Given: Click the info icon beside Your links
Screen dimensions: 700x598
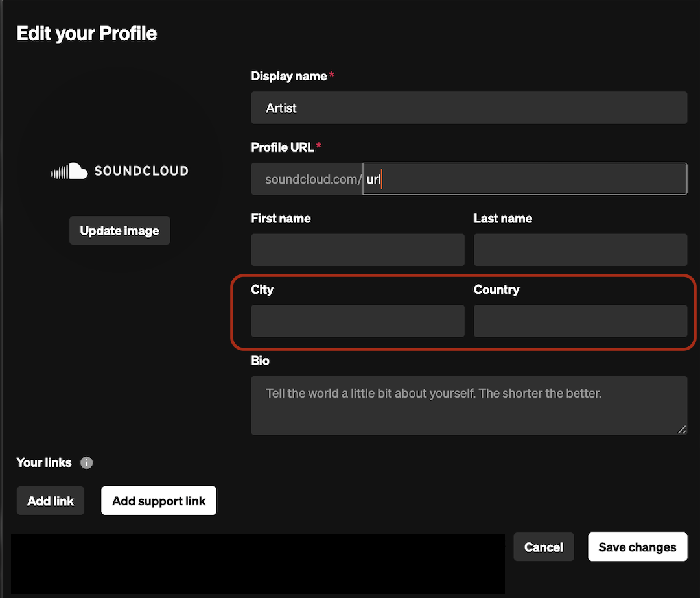Looking at the screenshot, I should [x=87, y=462].
